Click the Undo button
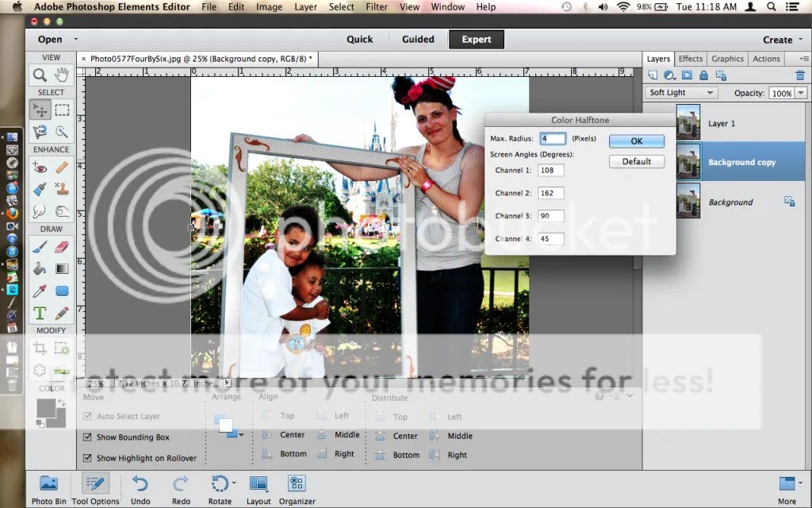This screenshot has height=508, width=812. [x=140, y=489]
